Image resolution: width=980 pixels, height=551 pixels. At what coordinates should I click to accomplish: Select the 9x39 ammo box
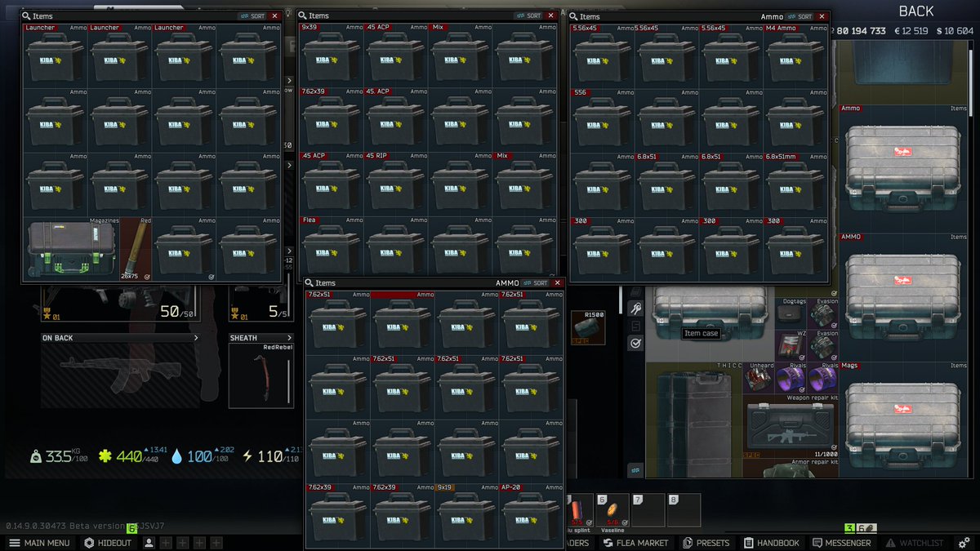(x=332, y=56)
